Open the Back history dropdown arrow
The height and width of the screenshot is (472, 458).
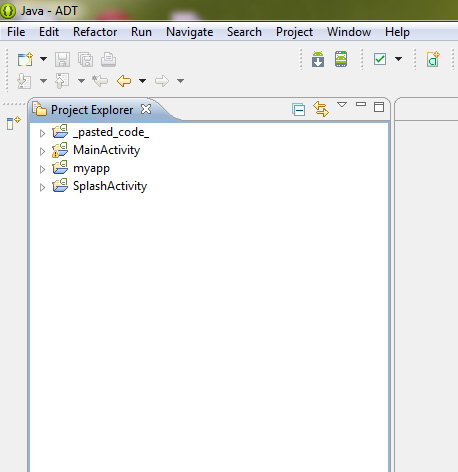[x=142, y=81]
